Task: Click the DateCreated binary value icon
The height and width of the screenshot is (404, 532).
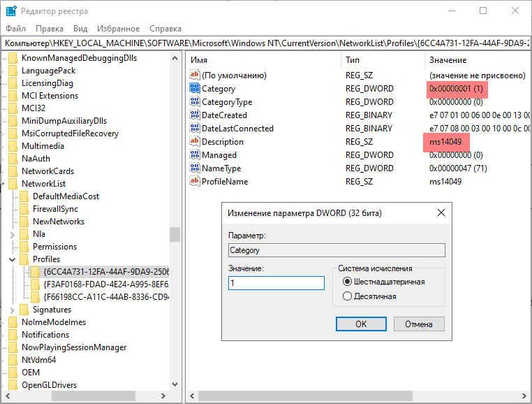Action: point(195,115)
